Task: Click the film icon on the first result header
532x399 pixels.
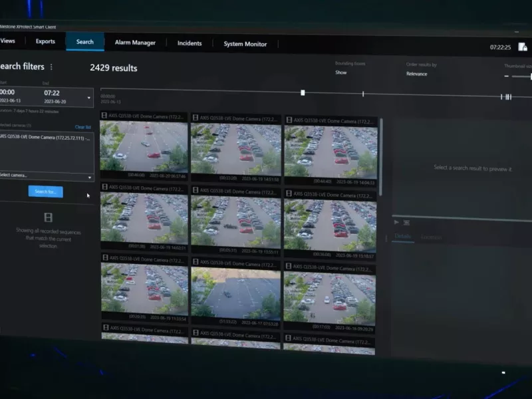Action: point(104,116)
